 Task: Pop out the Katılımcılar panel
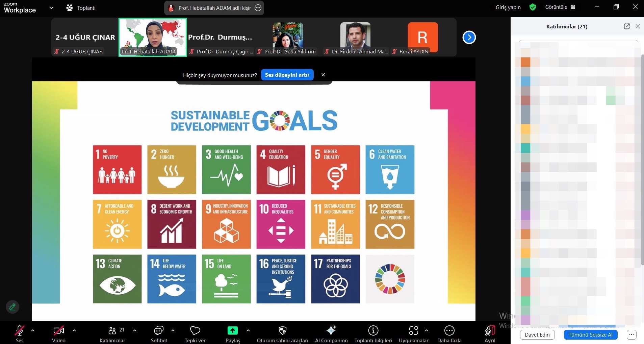coord(627,26)
